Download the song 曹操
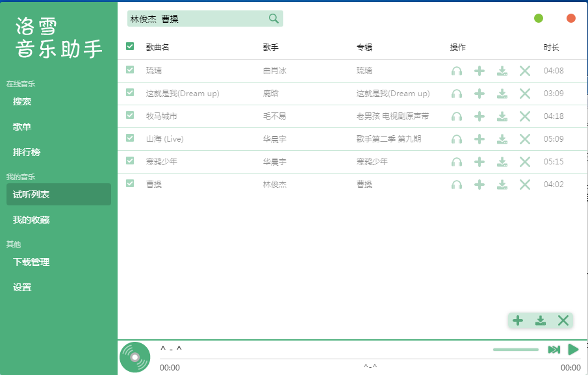Screen dimensions: 588x375 [x=502, y=185]
